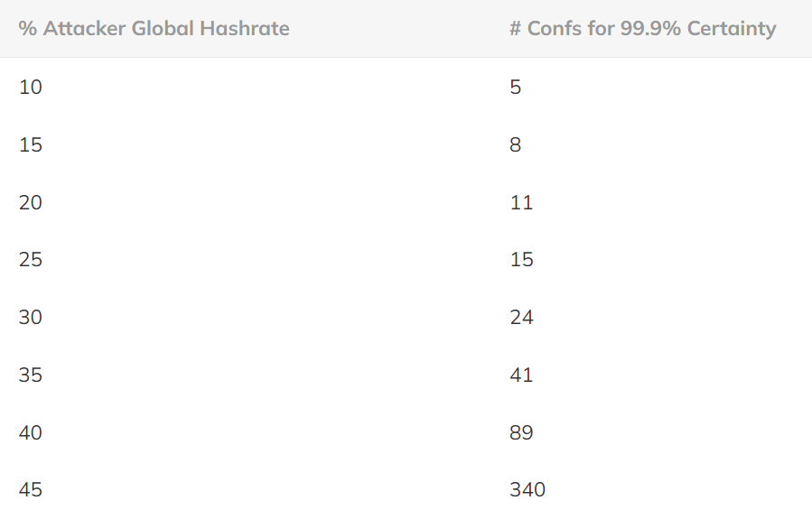This screenshot has height=519, width=812.
Task: Click the 20 percent hashrate cell
Action: (x=31, y=202)
